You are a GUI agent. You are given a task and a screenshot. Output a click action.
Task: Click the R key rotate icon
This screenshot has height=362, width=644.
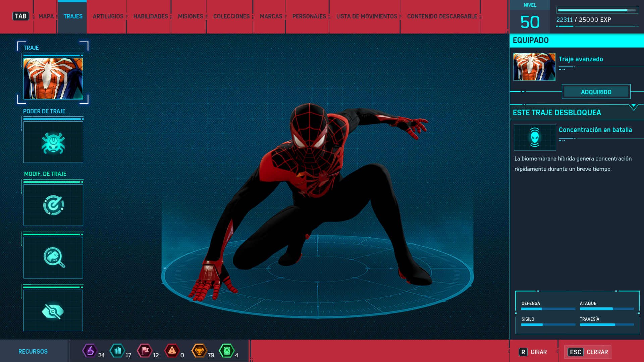click(523, 352)
